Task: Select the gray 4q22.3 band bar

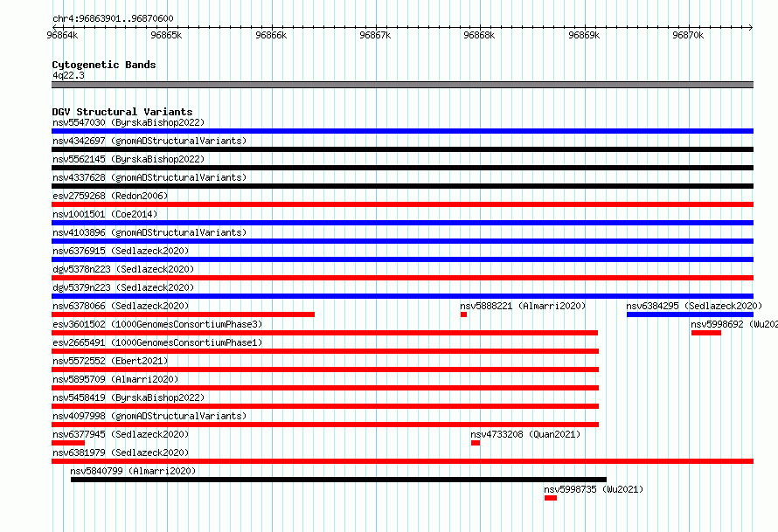Action: pyautogui.click(x=402, y=85)
